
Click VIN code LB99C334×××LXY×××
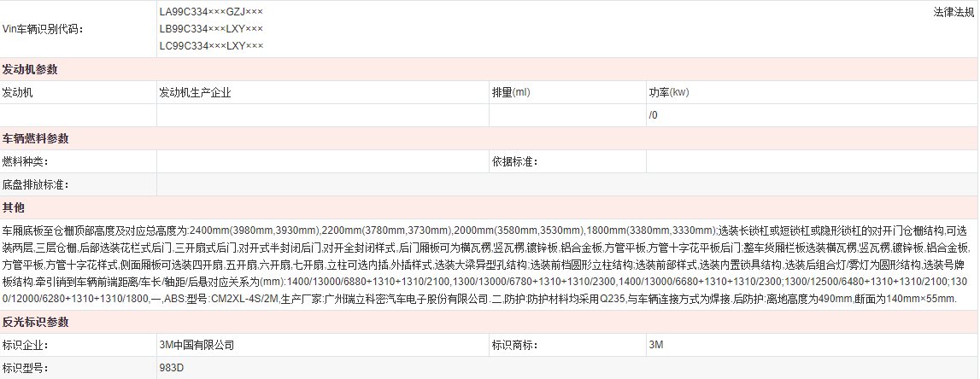coord(211,29)
